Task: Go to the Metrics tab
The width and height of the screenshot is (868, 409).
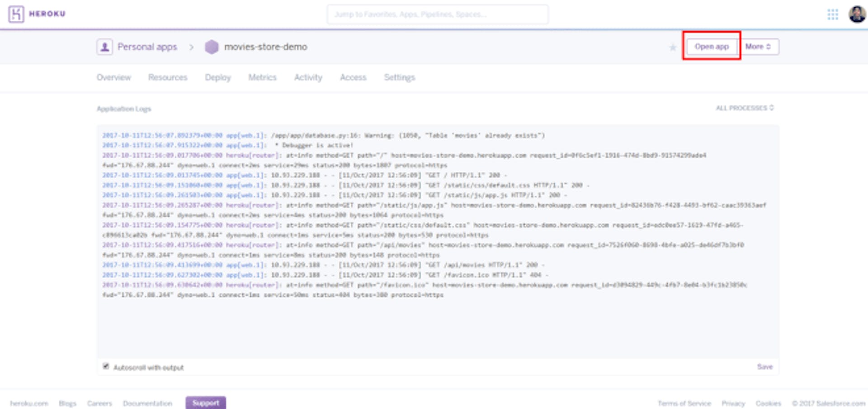Action: coord(262,77)
